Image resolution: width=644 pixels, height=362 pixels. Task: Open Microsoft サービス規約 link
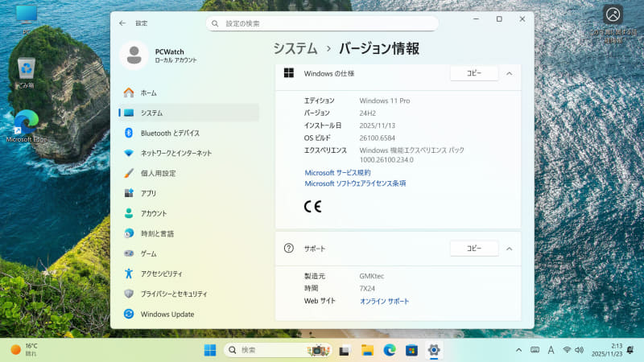337,173
